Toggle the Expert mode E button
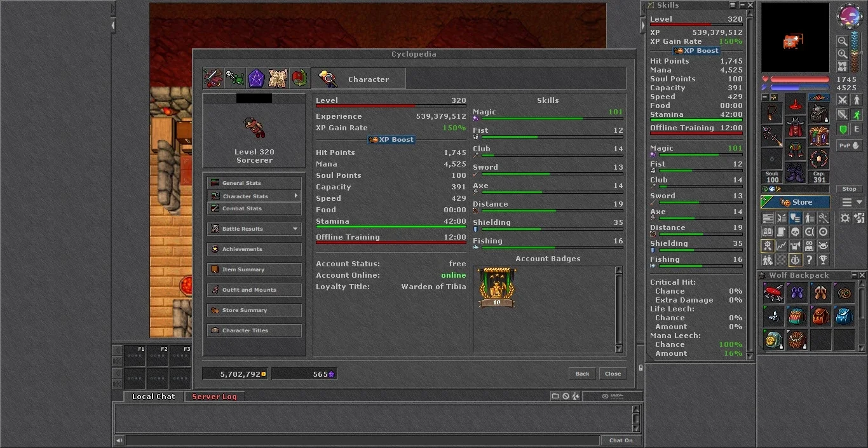868x448 pixels. coord(857,130)
